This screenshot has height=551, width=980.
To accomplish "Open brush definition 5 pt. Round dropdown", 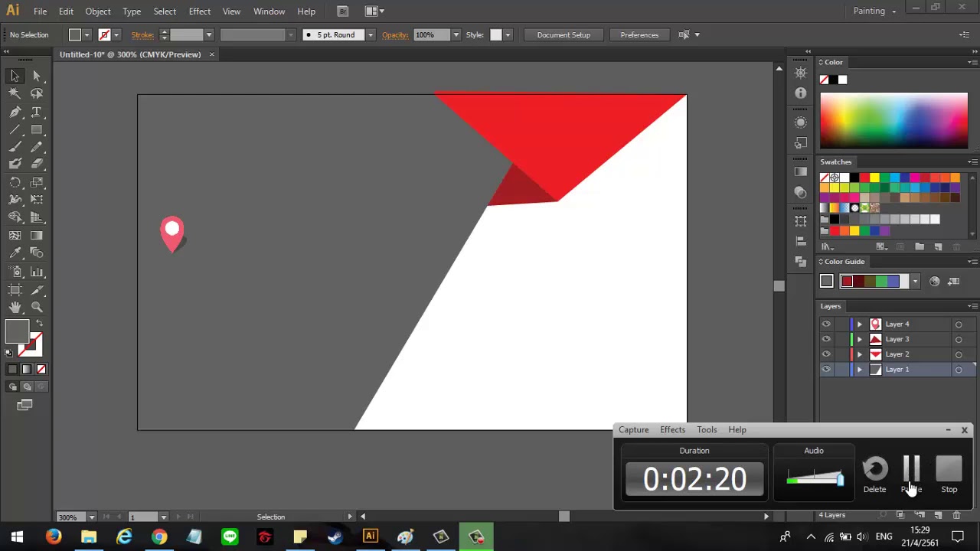I will tap(371, 34).
